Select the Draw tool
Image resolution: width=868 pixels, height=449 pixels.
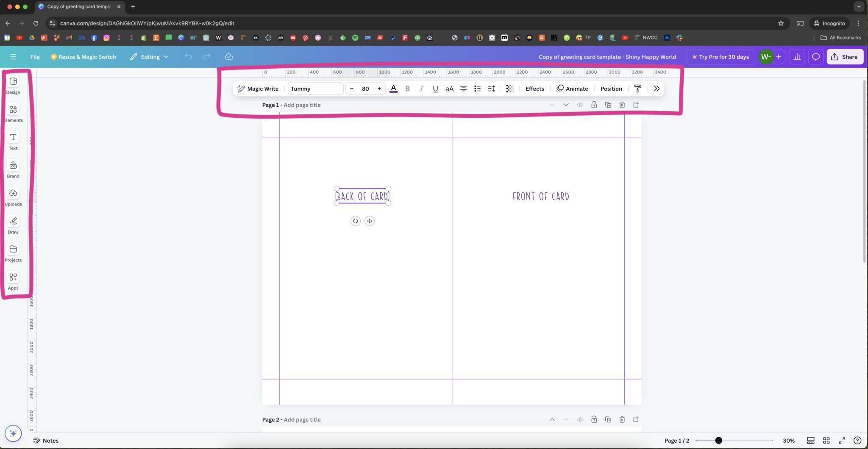coord(13,224)
